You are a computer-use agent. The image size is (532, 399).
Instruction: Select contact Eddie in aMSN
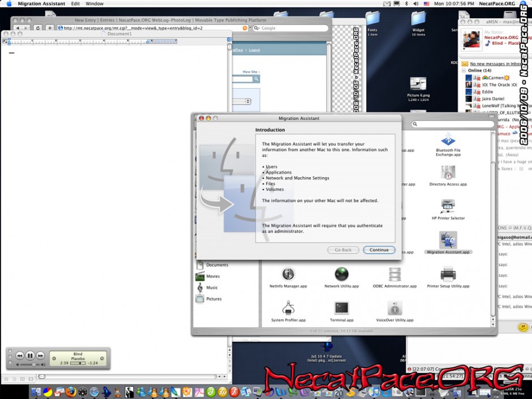[480, 92]
